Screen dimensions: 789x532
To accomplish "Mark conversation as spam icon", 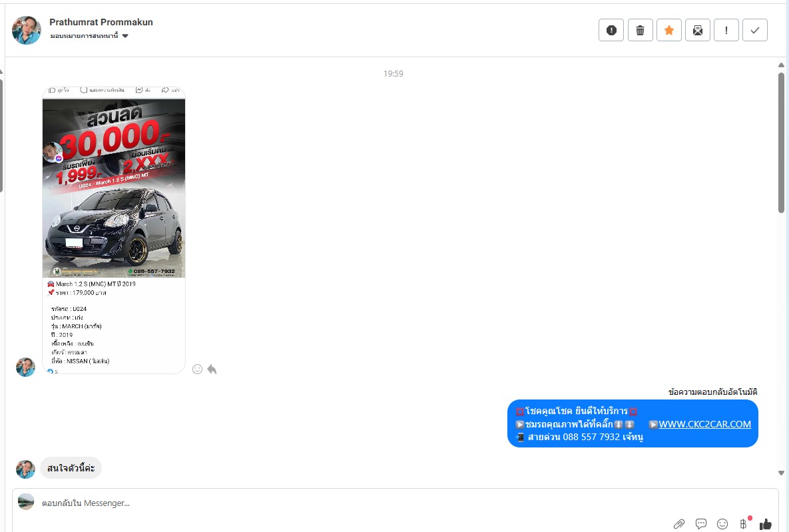I will click(x=611, y=30).
